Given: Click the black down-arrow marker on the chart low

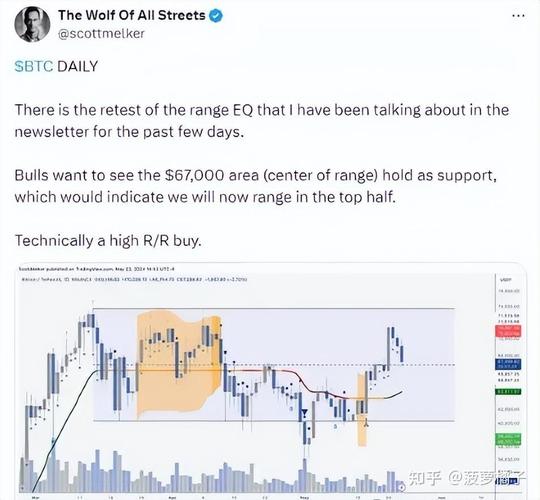Looking at the screenshot, I should tap(304, 413).
